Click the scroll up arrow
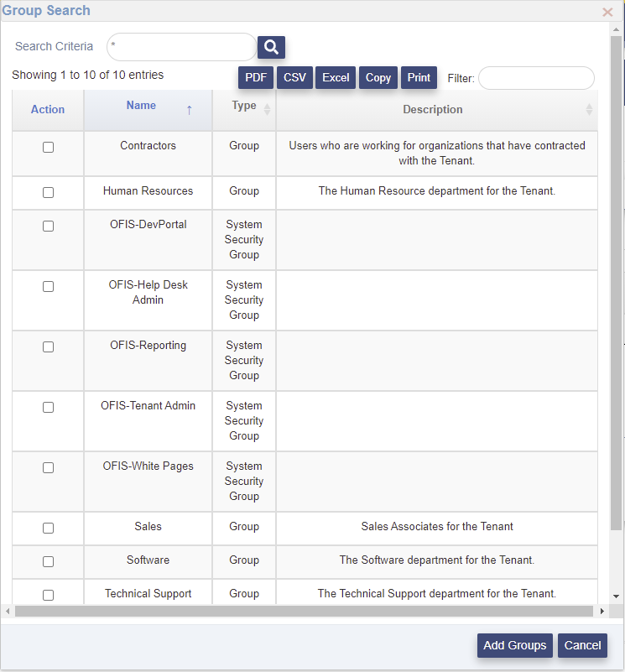The height and width of the screenshot is (672, 625). pyautogui.click(x=616, y=29)
